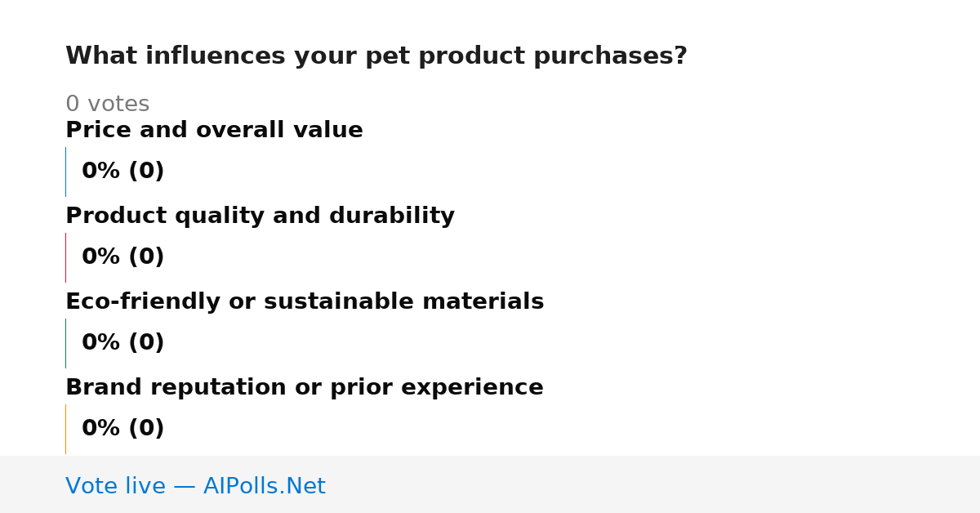Click the 0 votes counter
Image resolution: width=980 pixels, height=513 pixels.
tap(107, 105)
